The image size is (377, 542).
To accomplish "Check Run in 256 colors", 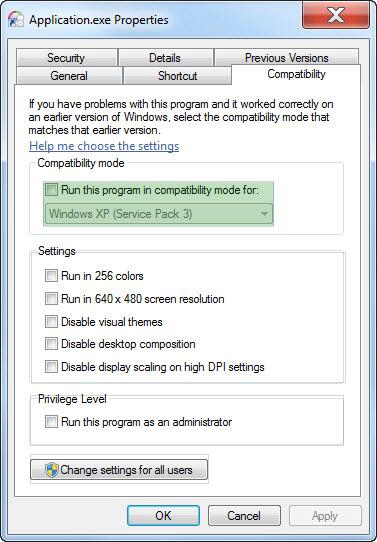I will 51,276.
